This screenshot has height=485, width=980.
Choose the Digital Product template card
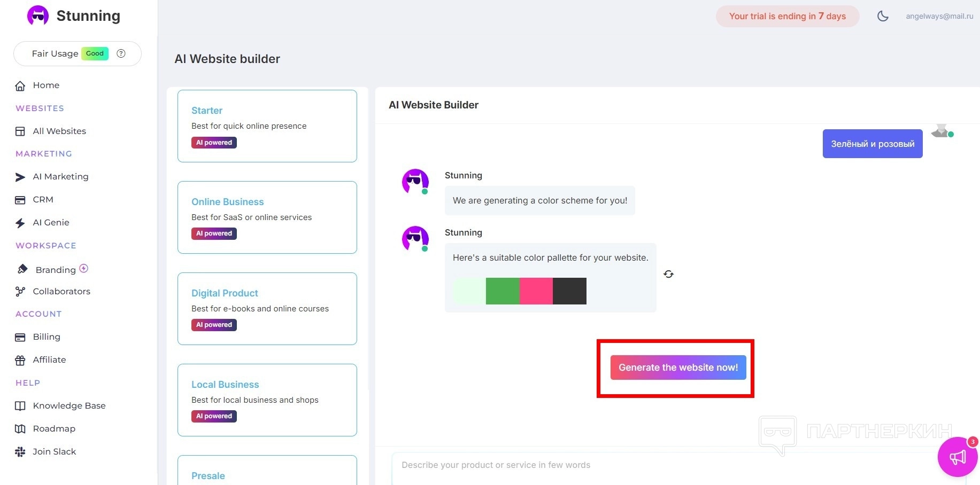click(267, 309)
